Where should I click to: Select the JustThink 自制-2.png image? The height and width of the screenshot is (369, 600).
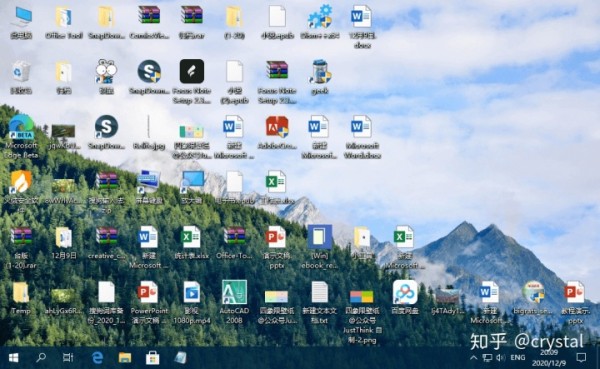pyautogui.click(x=362, y=297)
